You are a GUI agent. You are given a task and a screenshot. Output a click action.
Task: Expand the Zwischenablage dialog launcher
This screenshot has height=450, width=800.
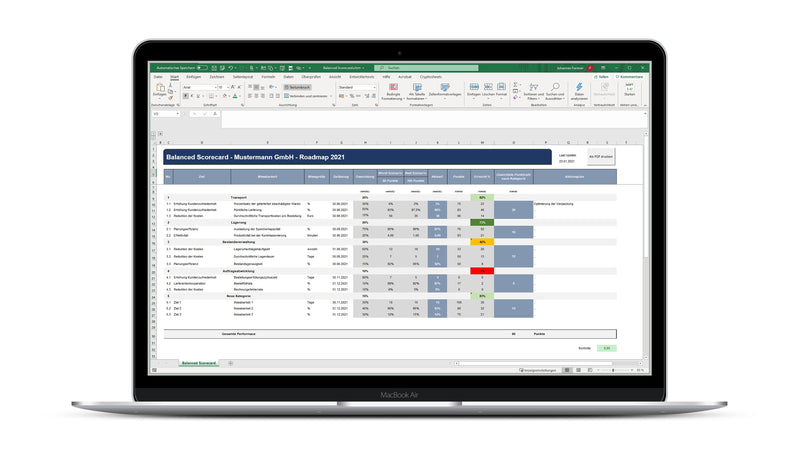[x=178, y=105]
